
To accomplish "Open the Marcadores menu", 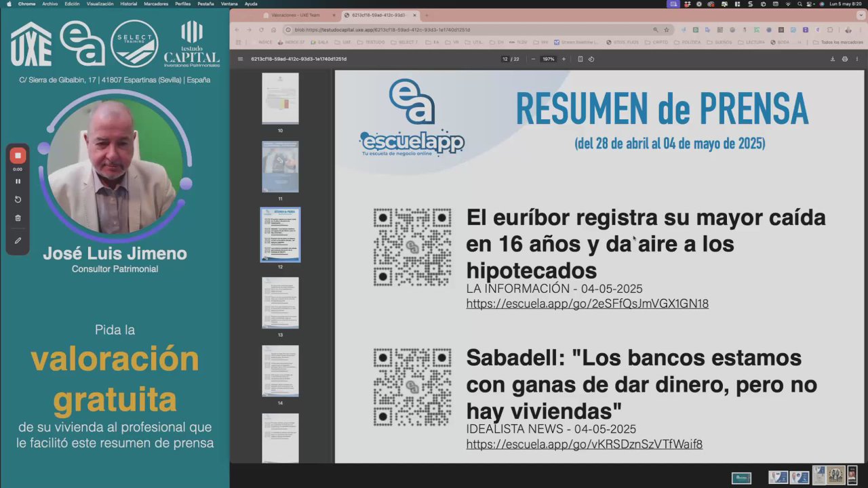I will coord(156,3).
